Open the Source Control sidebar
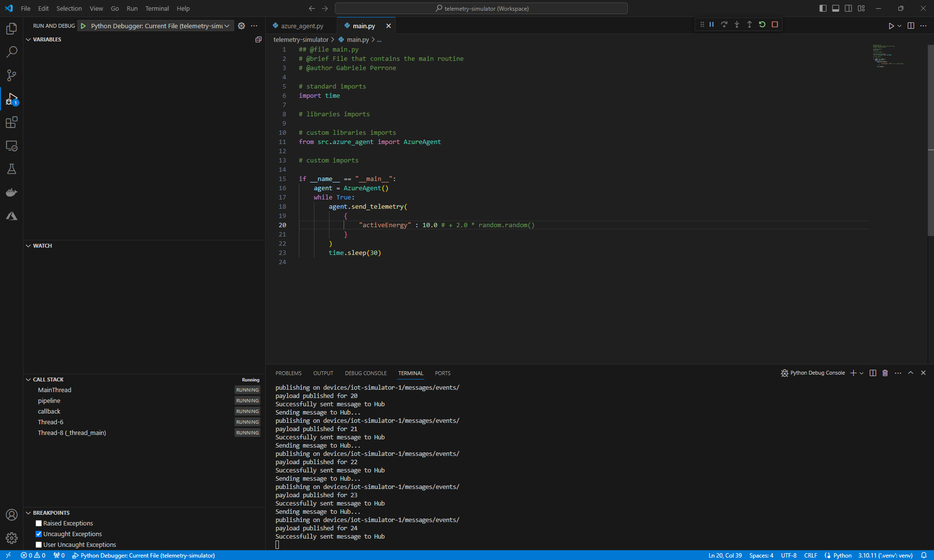This screenshot has width=934, height=560. tap(11, 75)
